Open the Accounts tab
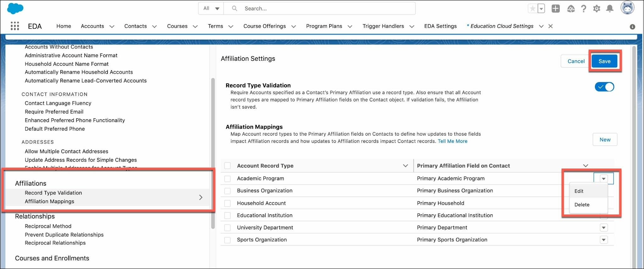The image size is (644, 269). pyautogui.click(x=92, y=26)
